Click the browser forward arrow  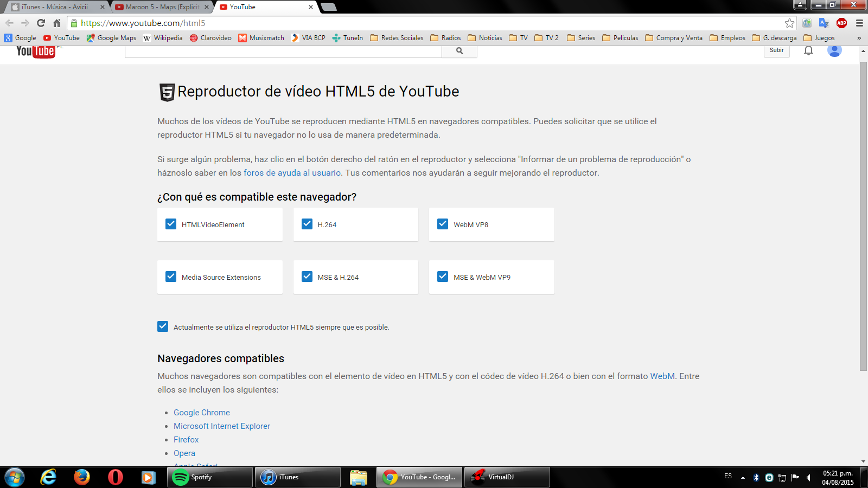pyautogui.click(x=25, y=23)
